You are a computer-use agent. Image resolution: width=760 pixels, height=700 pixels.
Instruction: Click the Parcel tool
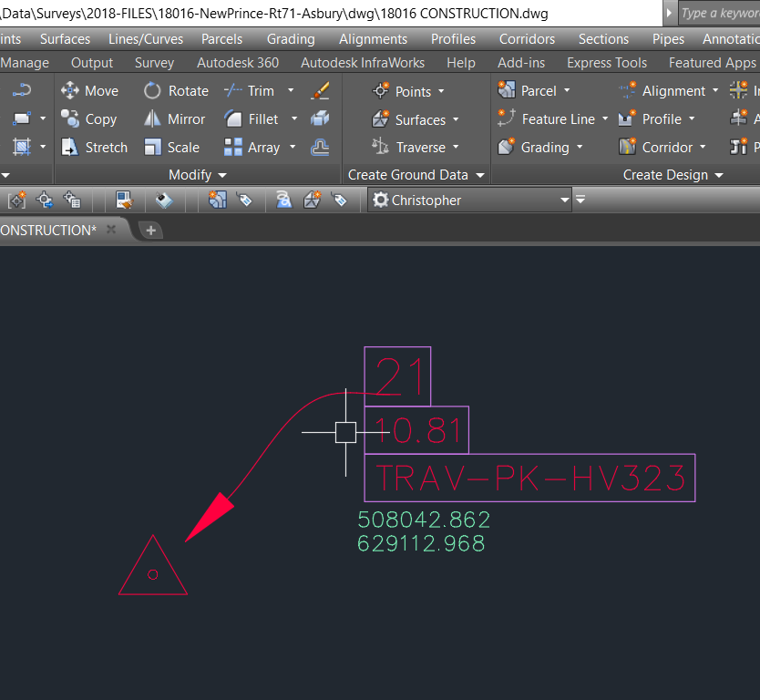point(527,90)
